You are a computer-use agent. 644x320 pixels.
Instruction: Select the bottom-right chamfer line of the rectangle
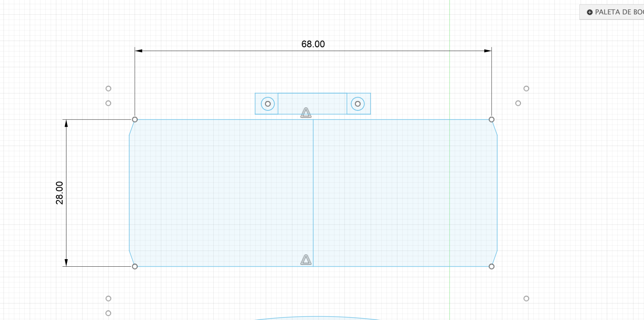coord(494,259)
